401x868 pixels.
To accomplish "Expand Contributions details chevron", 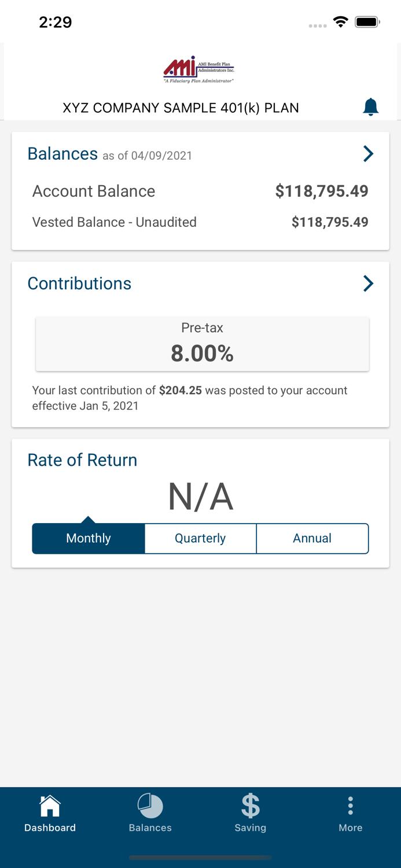I will click(x=368, y=283).
